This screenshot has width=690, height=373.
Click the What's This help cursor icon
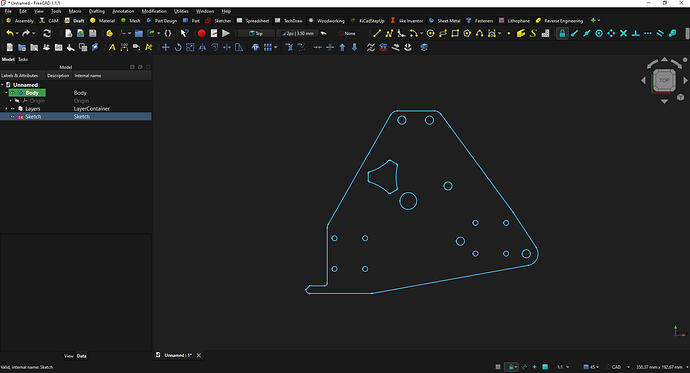tap(184, 33)
